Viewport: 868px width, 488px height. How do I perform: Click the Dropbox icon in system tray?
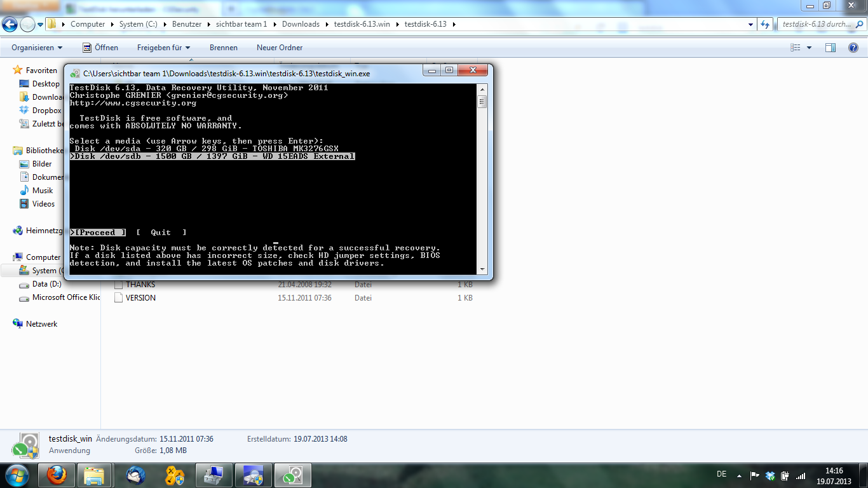[770, 476]
